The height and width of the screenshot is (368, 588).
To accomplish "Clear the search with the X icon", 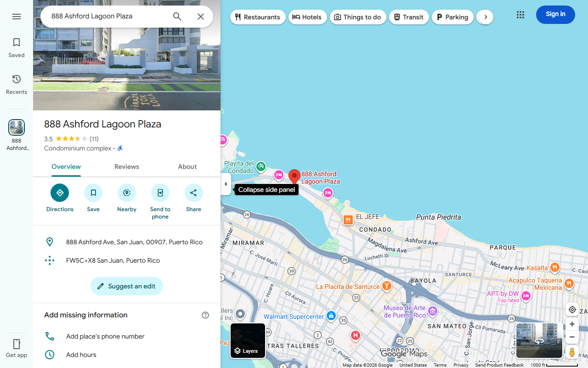I will 201,17.
